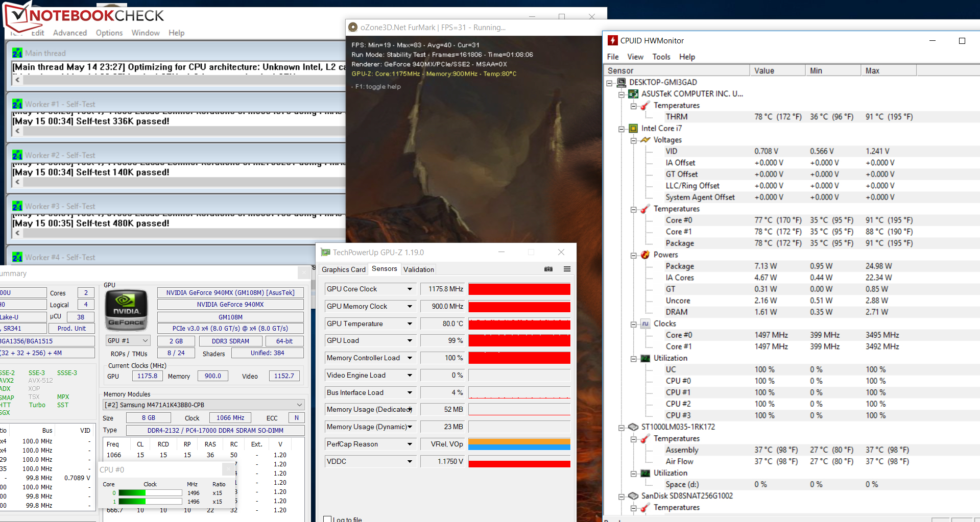This screenshot has width=980, height=522.
Task: Click the Worker #1 Self-Test icon
Action: 17,104
